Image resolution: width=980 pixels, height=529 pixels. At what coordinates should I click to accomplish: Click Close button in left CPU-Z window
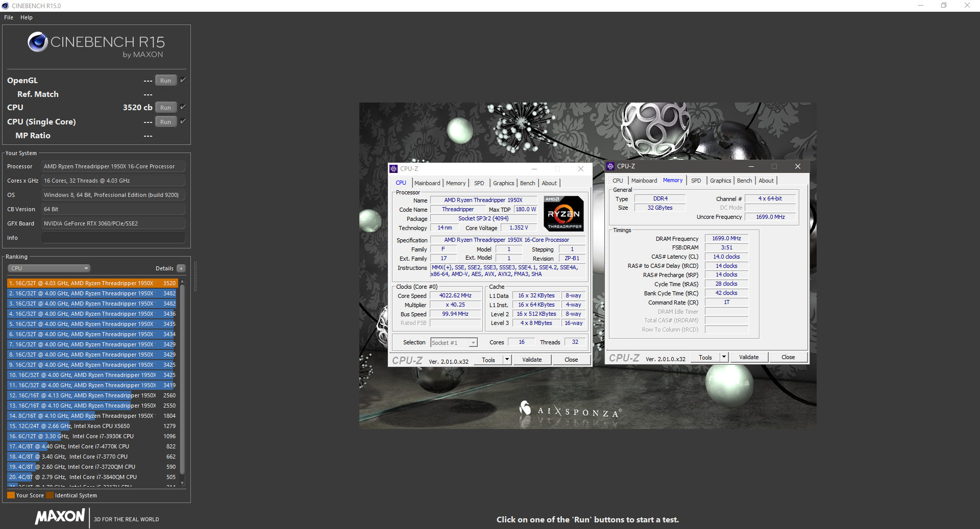tap(571, 360)
